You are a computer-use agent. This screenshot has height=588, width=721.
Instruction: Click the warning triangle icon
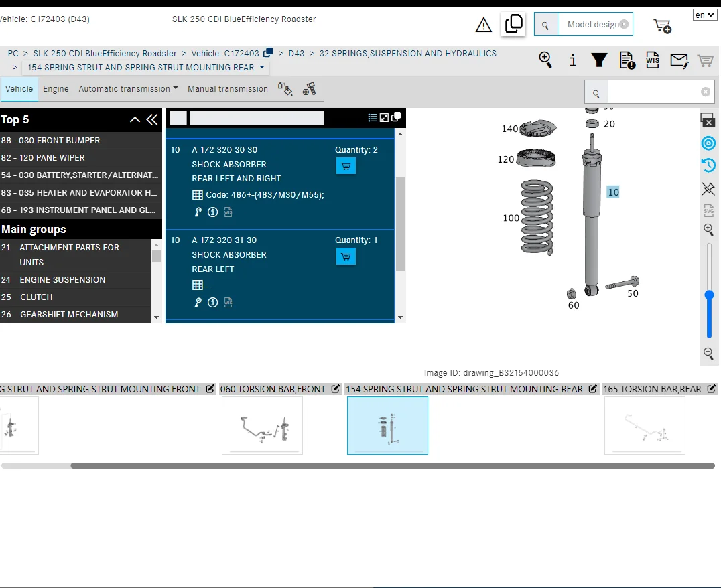(x=483, y=25)
